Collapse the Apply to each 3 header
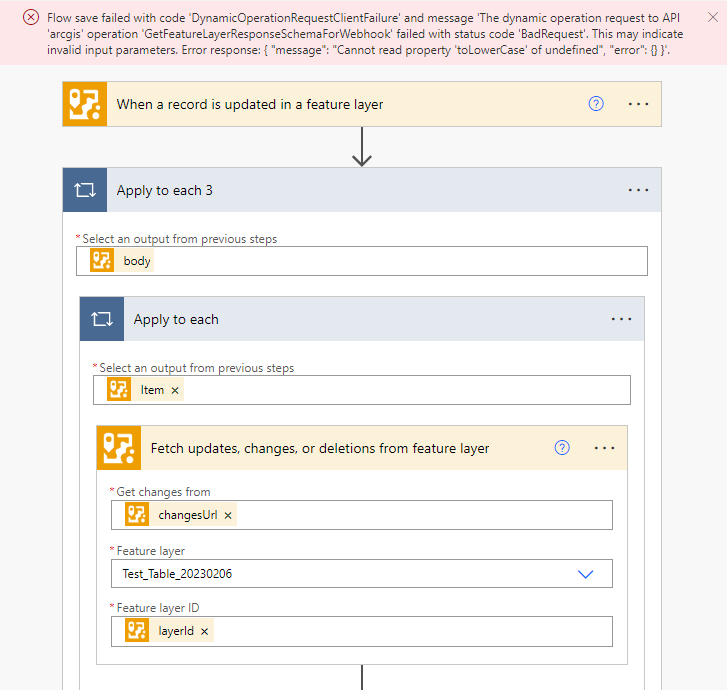This screenshot has height=690, width=727. (362, 190)
